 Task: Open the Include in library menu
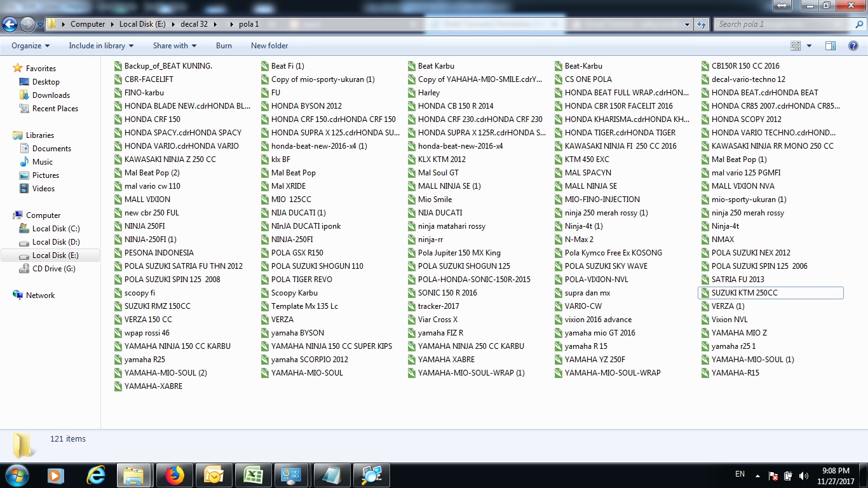101,46
